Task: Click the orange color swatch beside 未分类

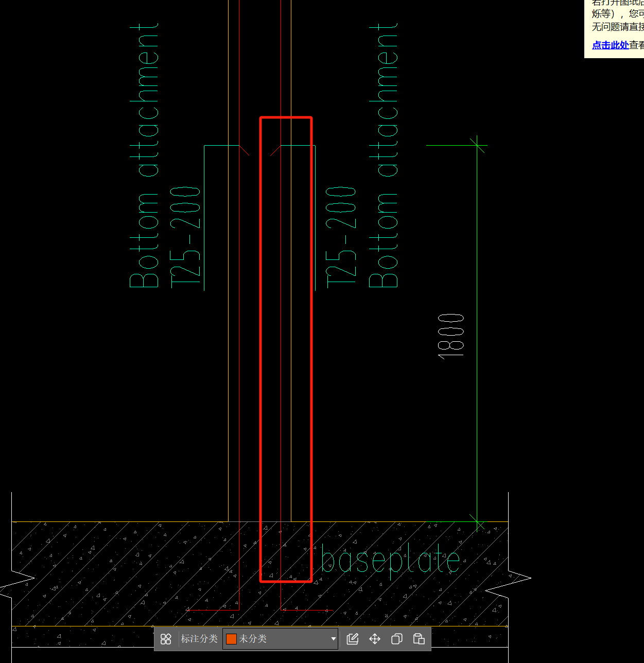Action: [x=231, y=639]
